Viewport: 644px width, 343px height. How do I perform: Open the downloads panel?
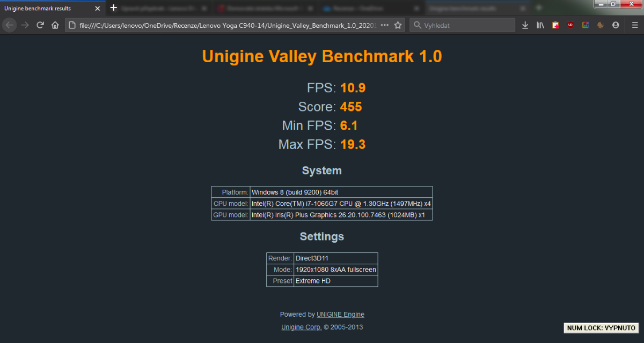pos(525,25)
